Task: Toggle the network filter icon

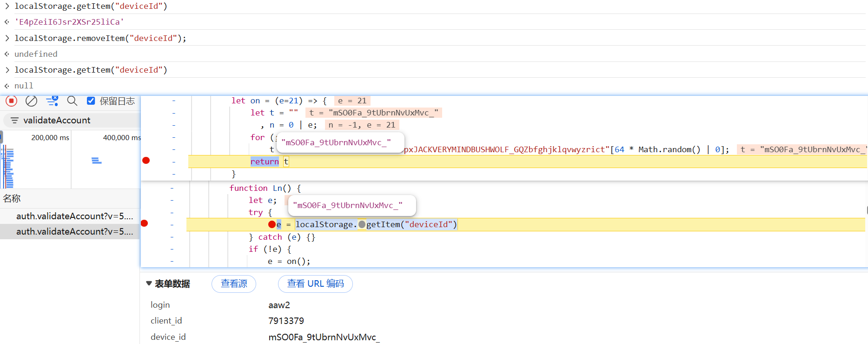Action: pos(52,101)
